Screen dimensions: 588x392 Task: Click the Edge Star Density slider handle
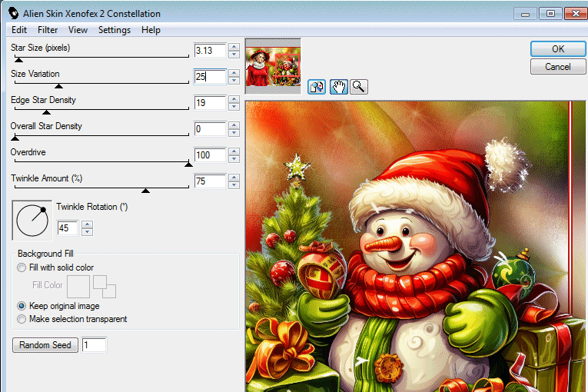46,112
